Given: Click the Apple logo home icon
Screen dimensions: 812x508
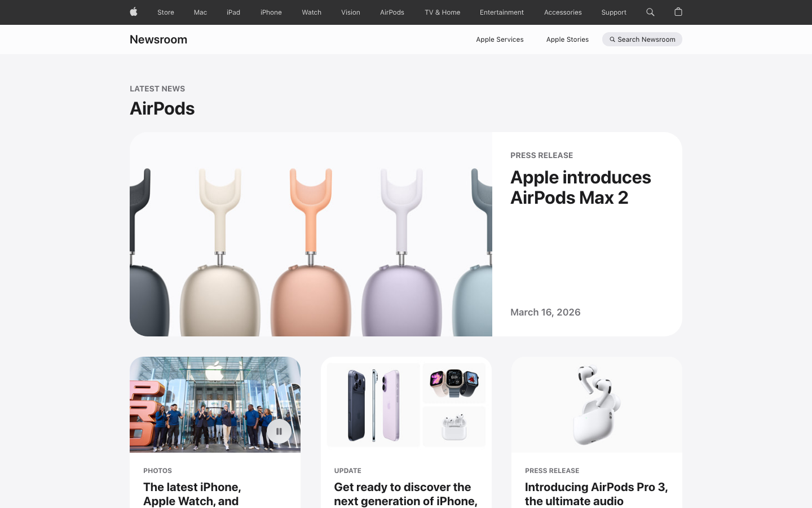Looking at the screenshot, I should pyautogui.click(x=134, y=12).
